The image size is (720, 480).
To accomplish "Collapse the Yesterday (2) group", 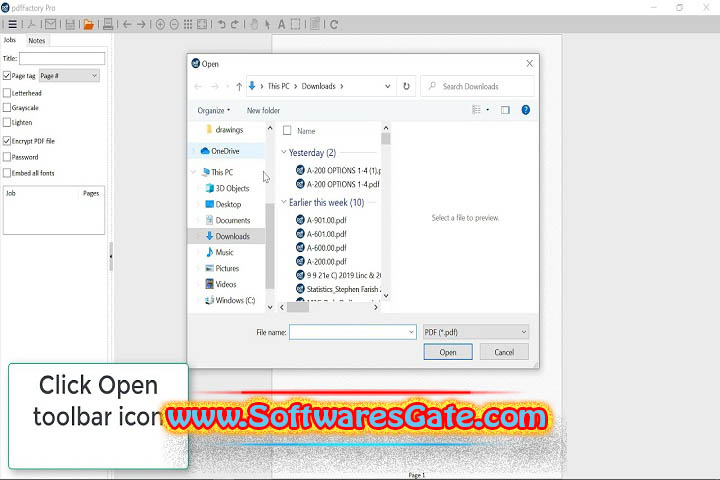I will 284,152.
